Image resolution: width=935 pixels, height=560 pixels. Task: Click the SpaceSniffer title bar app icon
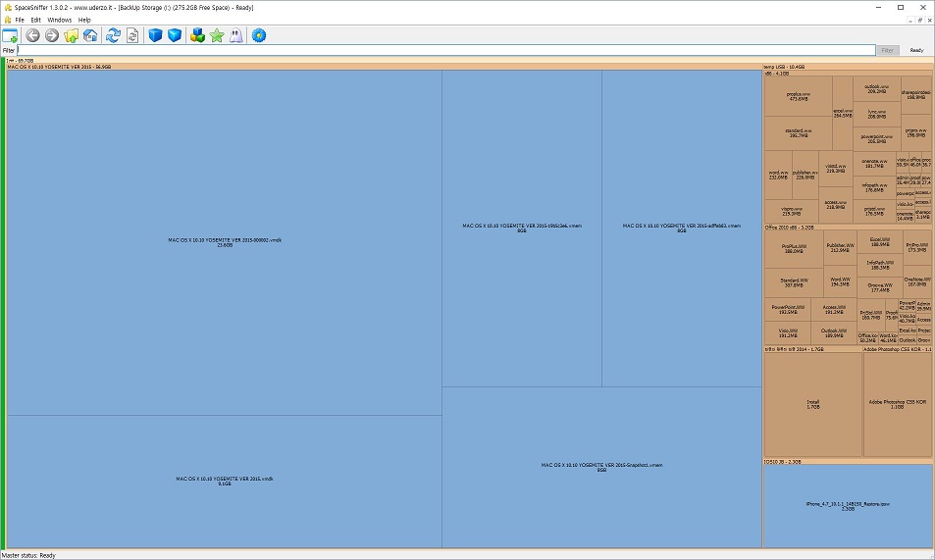click(x=7, y=7)
